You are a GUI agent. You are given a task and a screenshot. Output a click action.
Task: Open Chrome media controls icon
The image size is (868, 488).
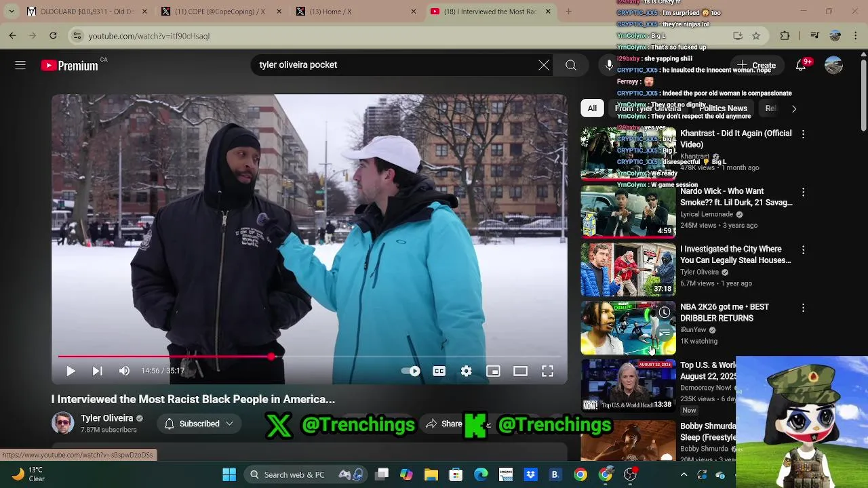point(815,36)
